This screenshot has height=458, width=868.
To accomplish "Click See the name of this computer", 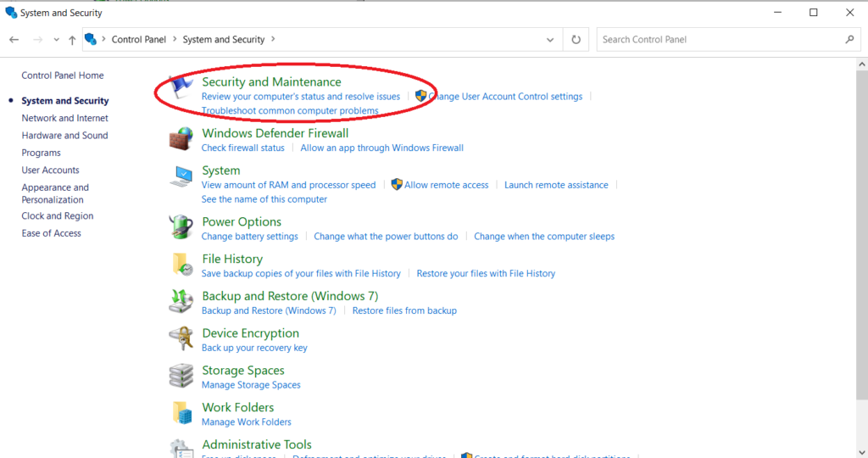I will [x=264, y=198].
